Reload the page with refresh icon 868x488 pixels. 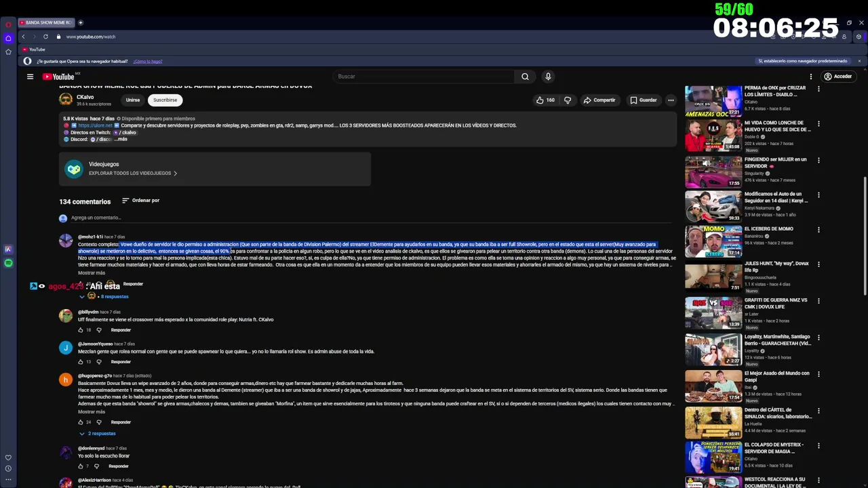(45, 37)
